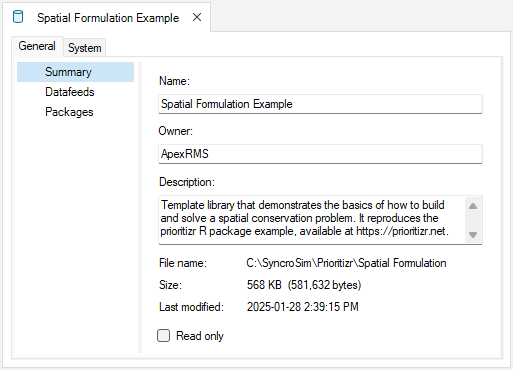This screenshot has height=370, width=513.
Task: Select the Spatial Formulation Example document tab title
Action: [108, 18]
